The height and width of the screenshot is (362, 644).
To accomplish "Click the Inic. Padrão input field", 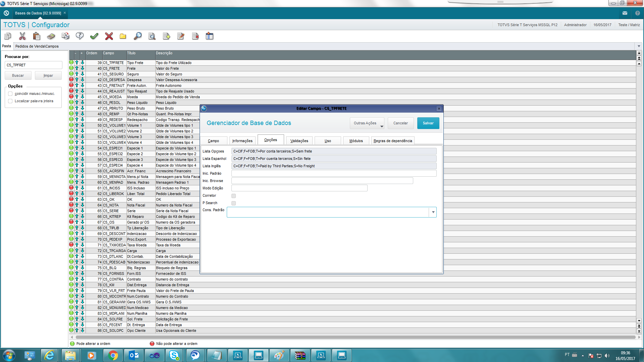I will point(334,173).
